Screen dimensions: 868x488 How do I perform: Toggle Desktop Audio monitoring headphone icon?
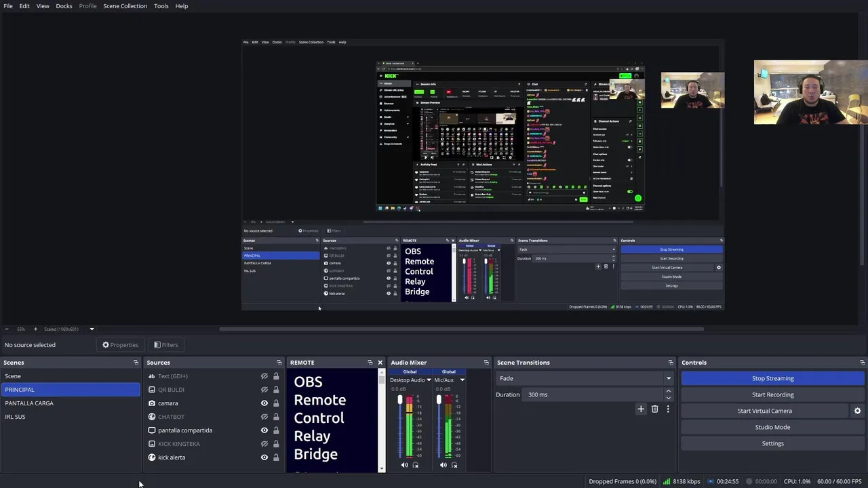(416, 465)
